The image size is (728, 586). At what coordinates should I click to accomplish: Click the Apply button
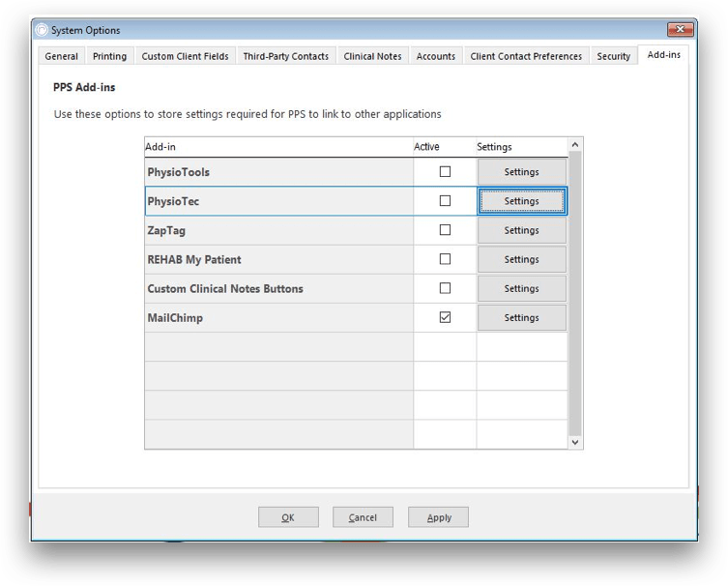tap(438, 517)
